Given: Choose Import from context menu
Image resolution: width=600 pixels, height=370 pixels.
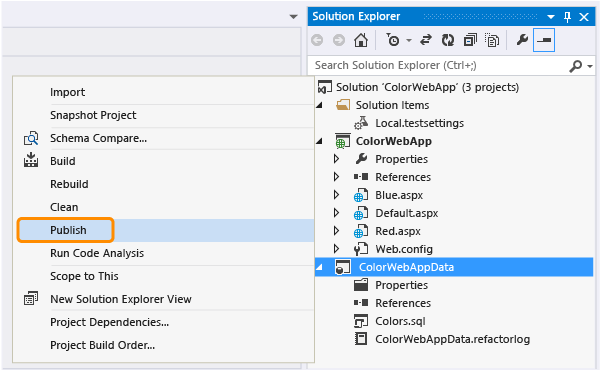Looking at the screenshot, I should (x=67, y=92).
